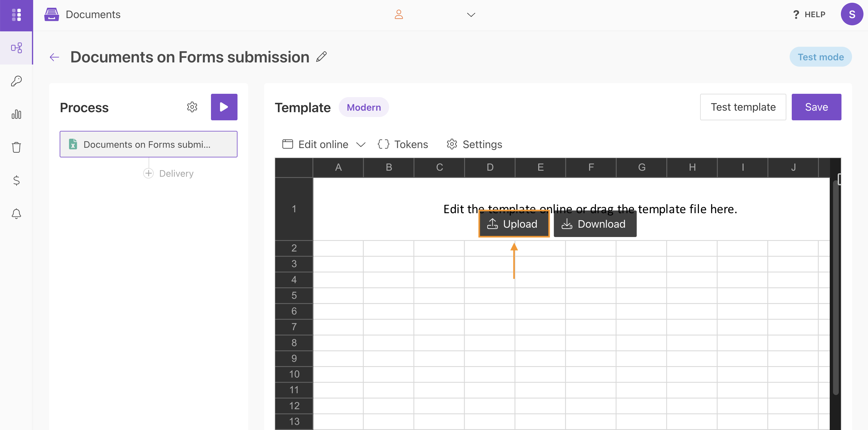Open the notifications bell sidebar icon
The width and height of the screenshot is (868, 430).
pyautogui.click(x=16, y=213)
